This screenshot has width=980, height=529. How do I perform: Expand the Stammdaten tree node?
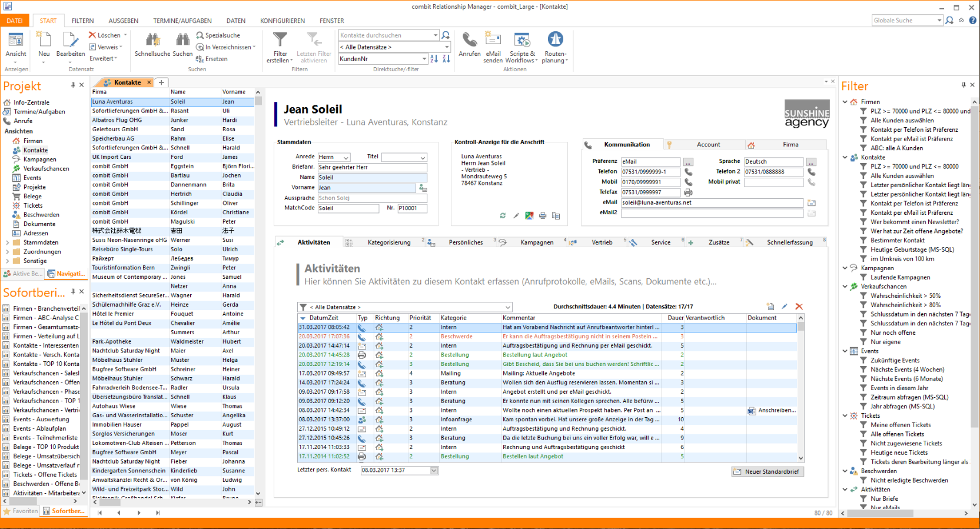tap(8, 242)
